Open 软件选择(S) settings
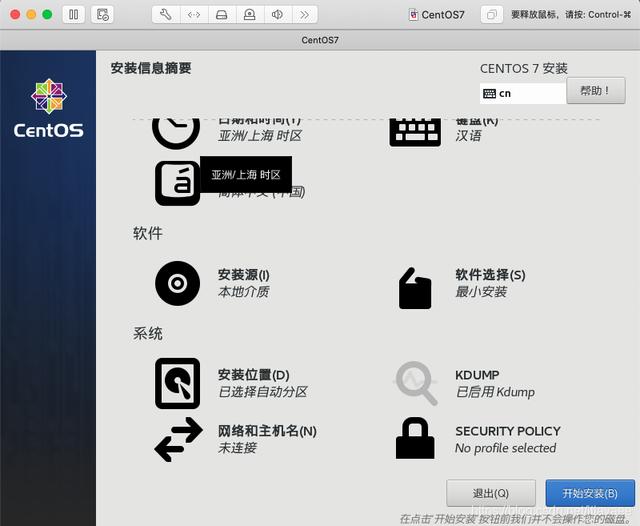Screen dimensions: 640x526 coord(490,275)
